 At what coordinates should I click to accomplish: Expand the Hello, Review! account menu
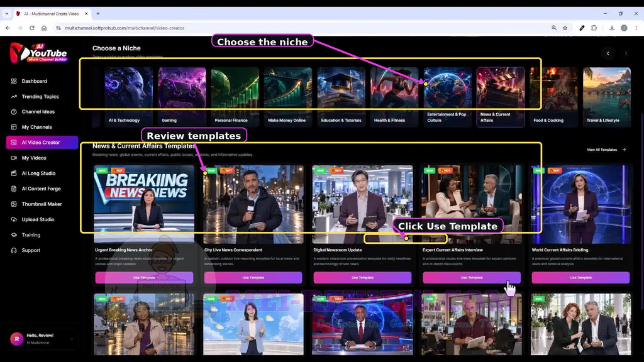click(x=72, y=339)
